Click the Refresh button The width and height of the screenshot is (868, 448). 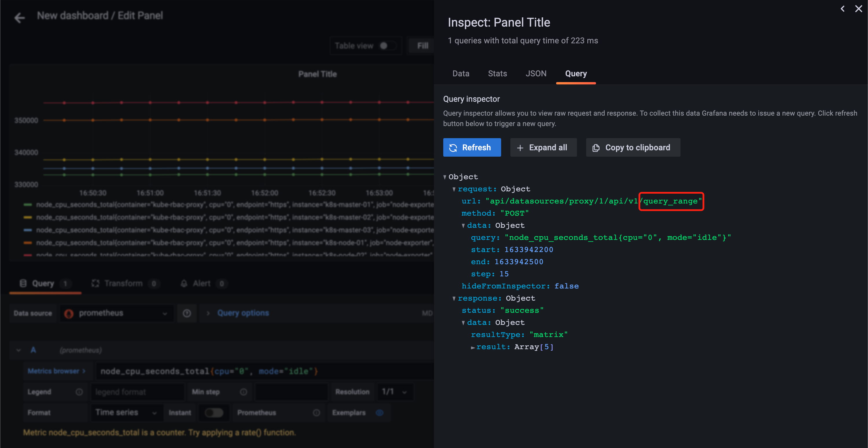472,147
